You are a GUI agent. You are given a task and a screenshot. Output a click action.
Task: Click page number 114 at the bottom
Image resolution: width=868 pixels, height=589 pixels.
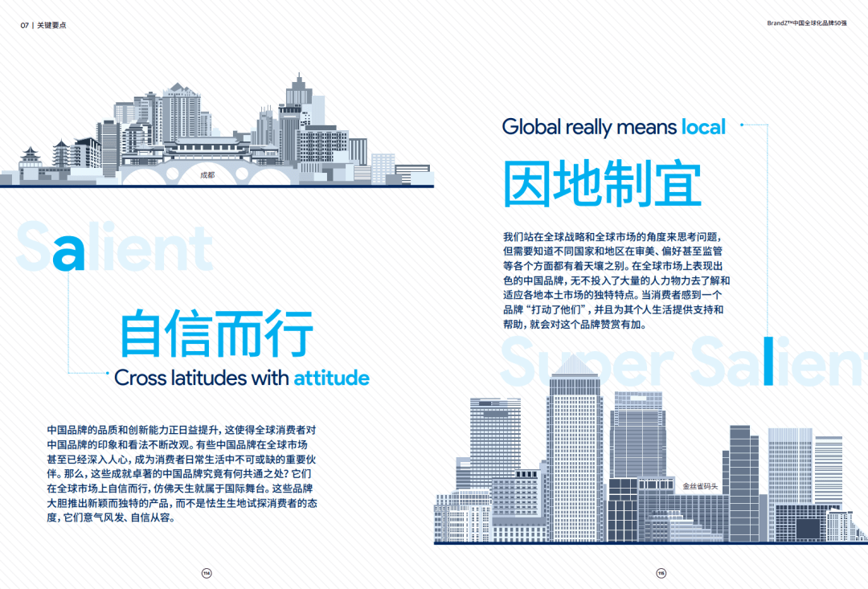tap(205, 574)
